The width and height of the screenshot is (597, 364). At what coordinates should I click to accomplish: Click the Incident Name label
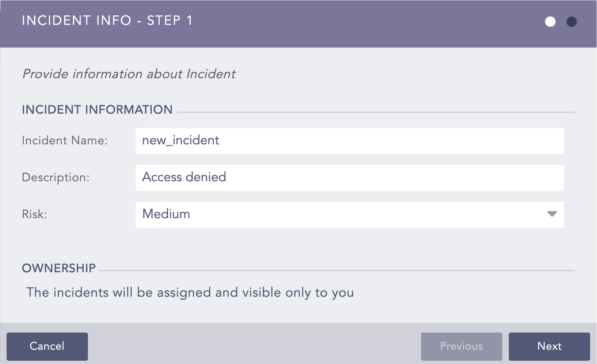(x=65, y=141)
